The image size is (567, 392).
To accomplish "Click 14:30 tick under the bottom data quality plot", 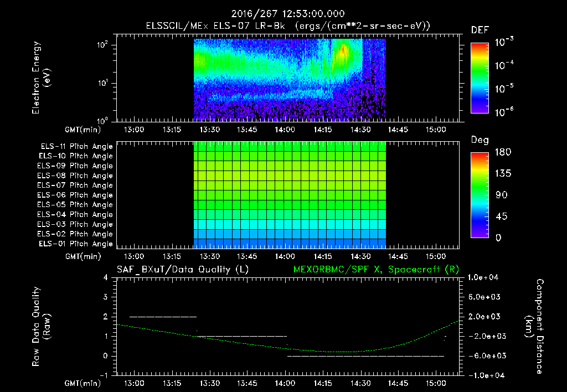I will (360, 383).
